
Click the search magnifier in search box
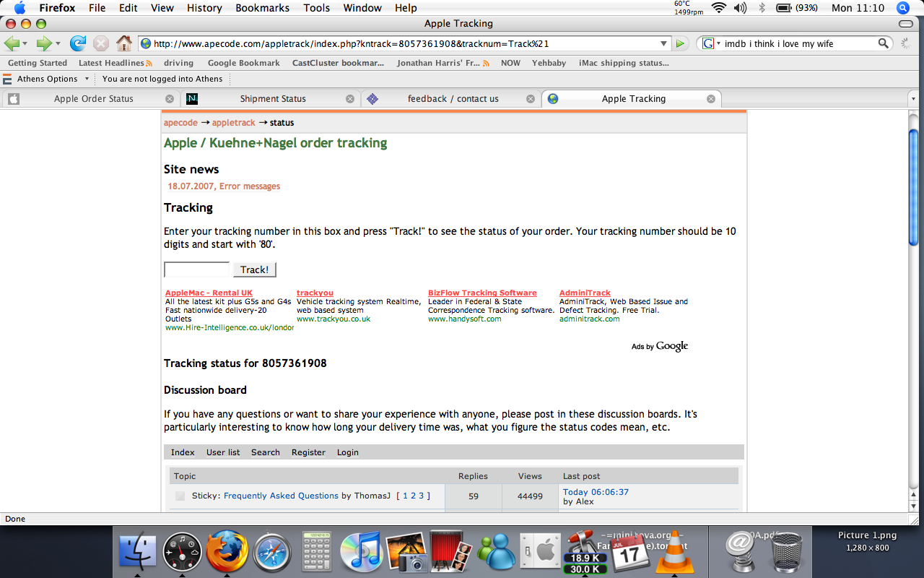click(x=884, y=43)
